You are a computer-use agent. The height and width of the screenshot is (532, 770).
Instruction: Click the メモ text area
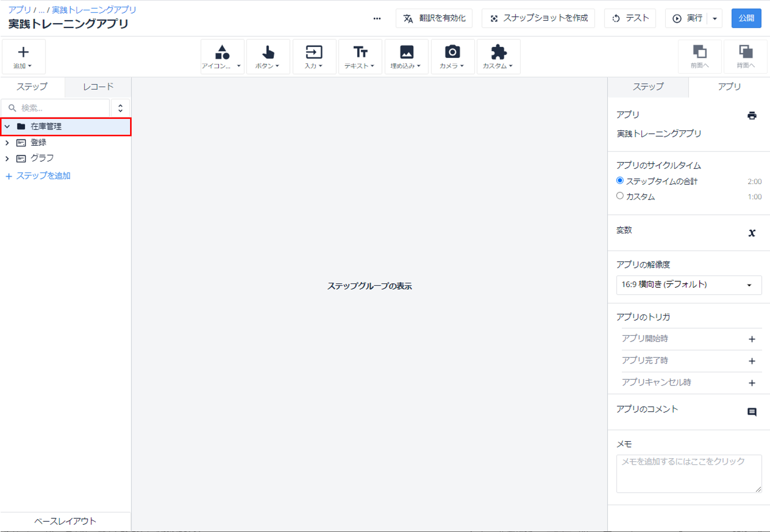(689, 473)
